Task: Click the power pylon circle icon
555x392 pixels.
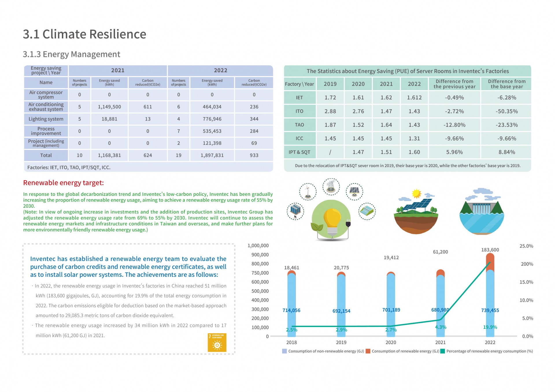Action: click(331, 187)
